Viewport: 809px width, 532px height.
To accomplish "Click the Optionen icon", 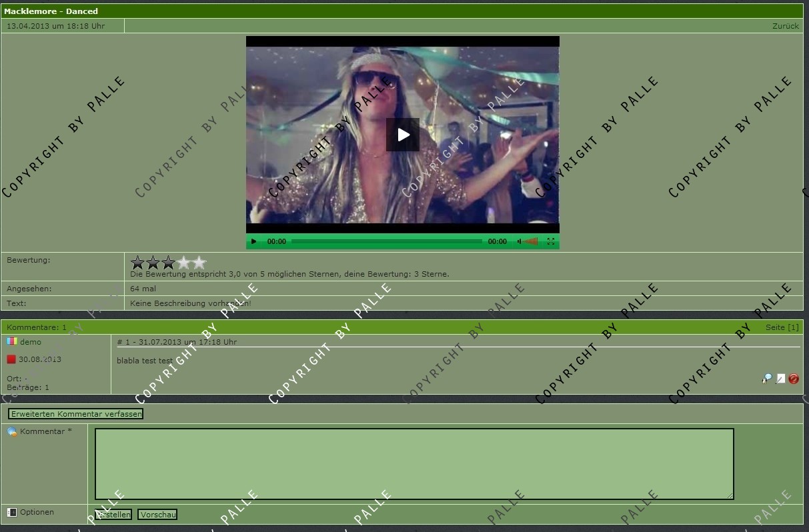I will pos(11,512).
